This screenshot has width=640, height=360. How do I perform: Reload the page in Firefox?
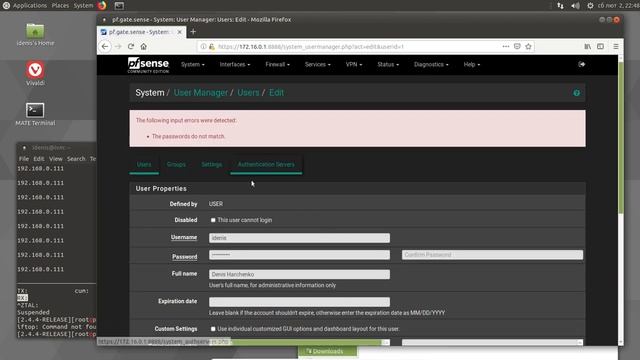[131, 47]
